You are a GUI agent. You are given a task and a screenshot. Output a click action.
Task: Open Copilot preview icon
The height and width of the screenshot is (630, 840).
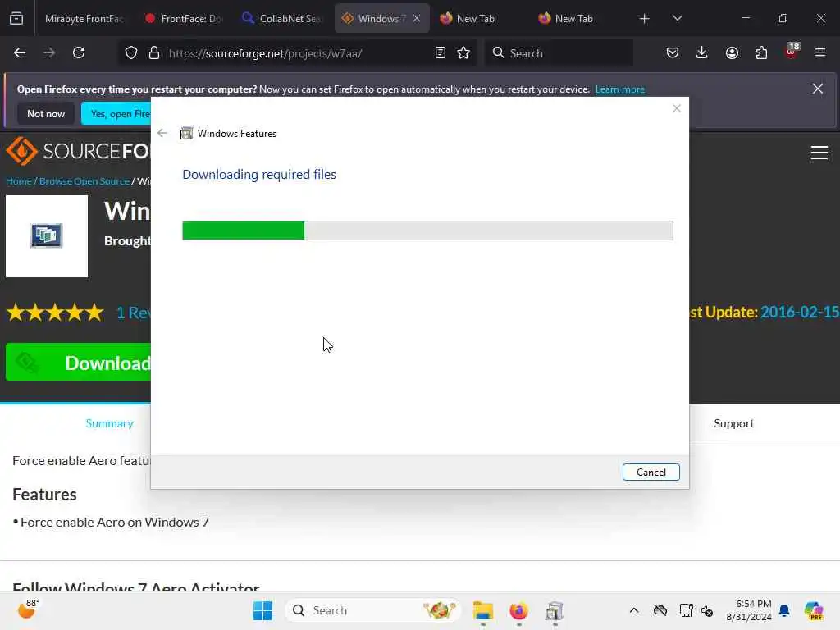click(x=814, y=610)
